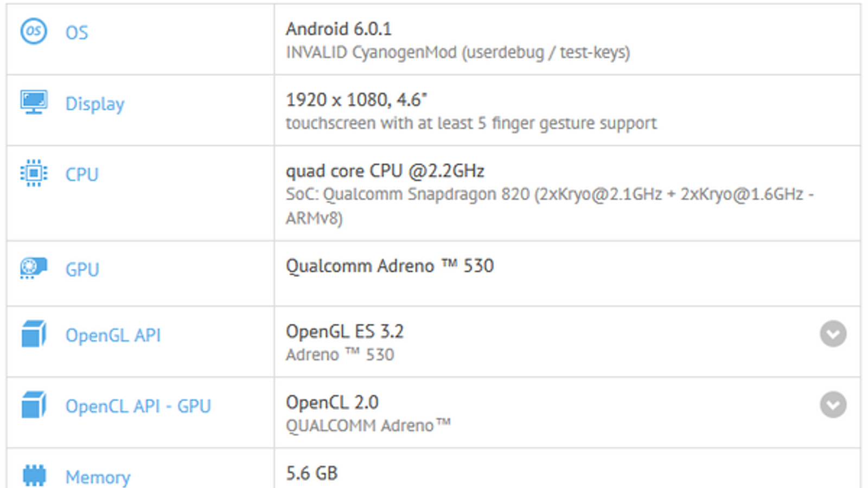This screenshot has width=868, height=488.
Task: Select the CPU label
Action: (x=82, y=175)
